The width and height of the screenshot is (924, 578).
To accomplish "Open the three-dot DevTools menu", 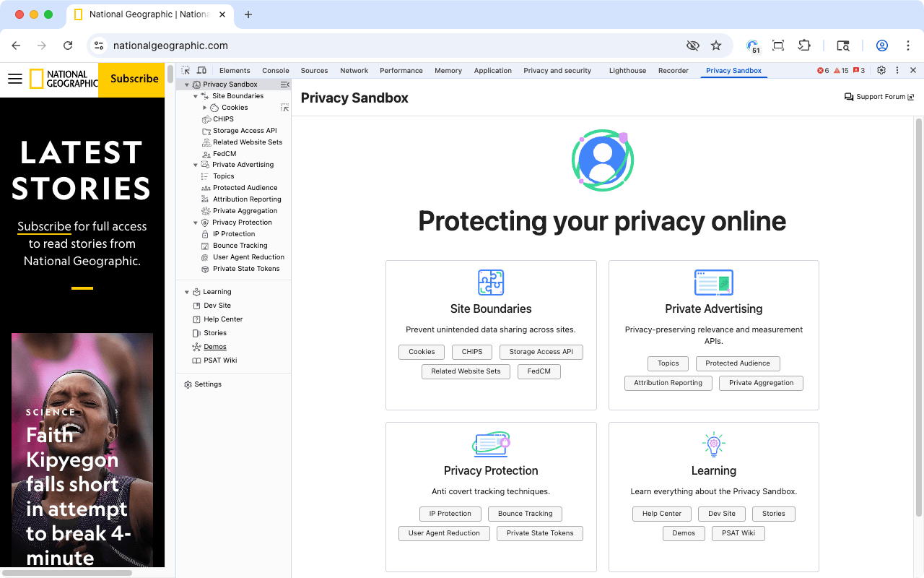I will [897, 70].
